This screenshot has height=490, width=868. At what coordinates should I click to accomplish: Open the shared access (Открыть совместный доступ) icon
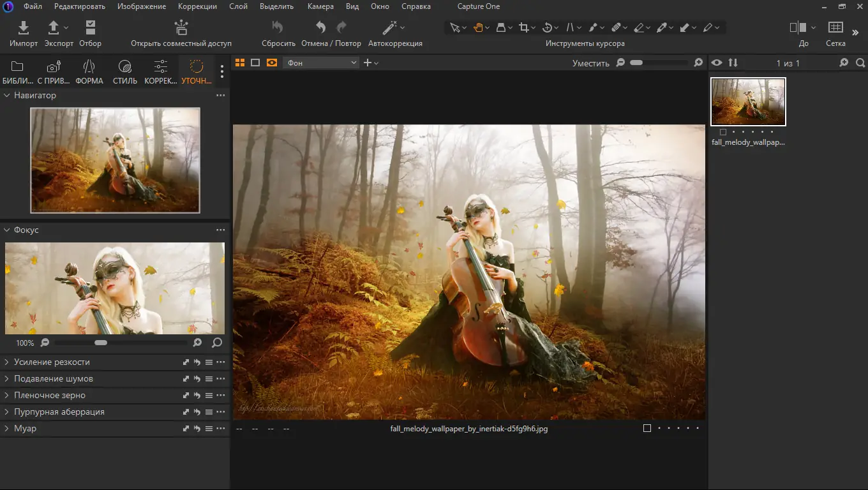click(x=181, y=28)
